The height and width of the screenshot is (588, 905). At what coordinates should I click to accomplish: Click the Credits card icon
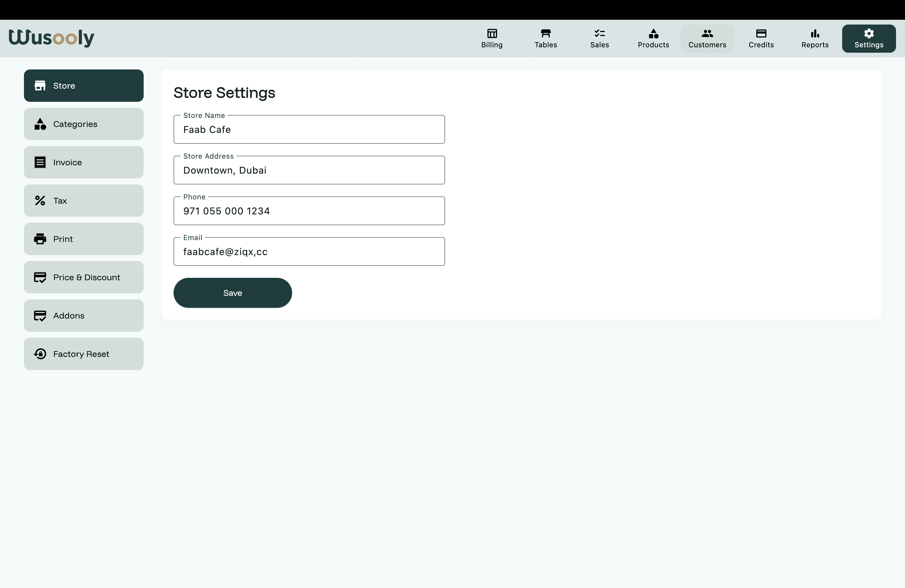[761, 34]
